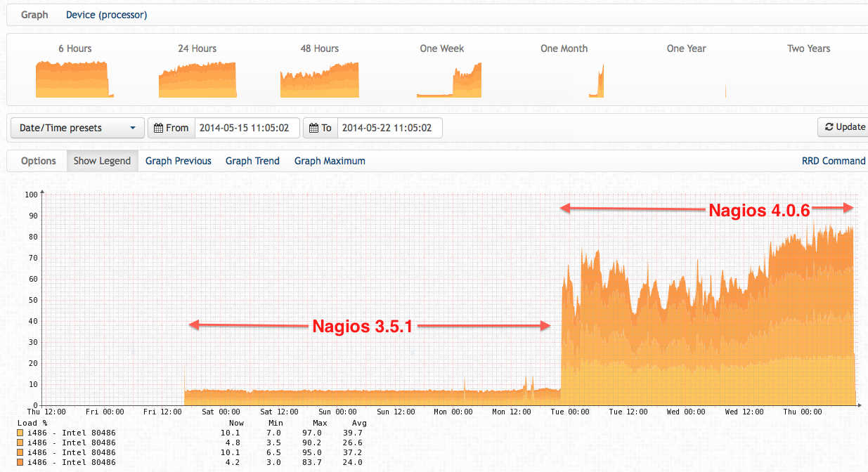868x472 pixels.
Task: Click the To date input field
Action: point(389,128)
